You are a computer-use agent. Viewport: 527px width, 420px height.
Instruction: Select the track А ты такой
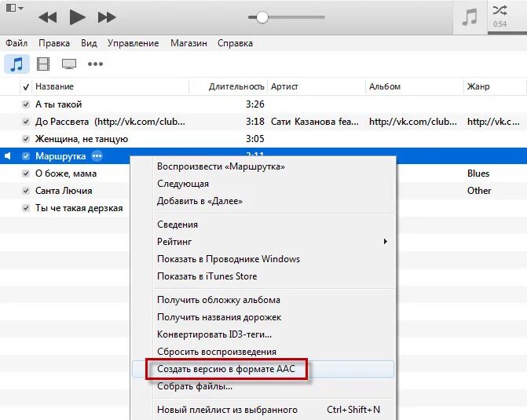point(58,104)
